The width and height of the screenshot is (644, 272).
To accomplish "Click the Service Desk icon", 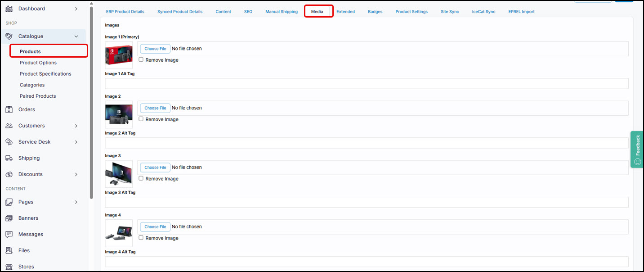I will (x=9, y=142).
